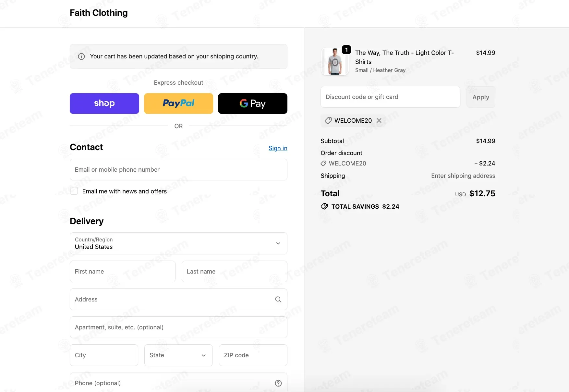Follow the Sign in link
This screenshot has height=392, width=569.
[x=278, y=148]
